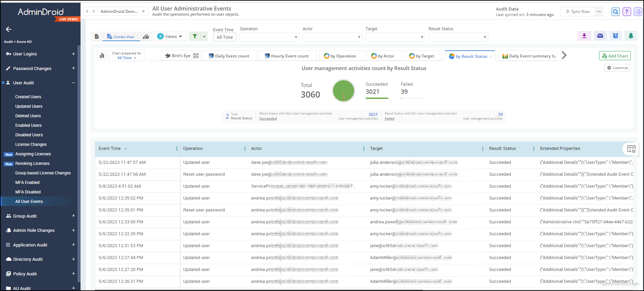Click the back arrow in sidebar
Viewport: 644px width, 291px height.
pos(8,29)
